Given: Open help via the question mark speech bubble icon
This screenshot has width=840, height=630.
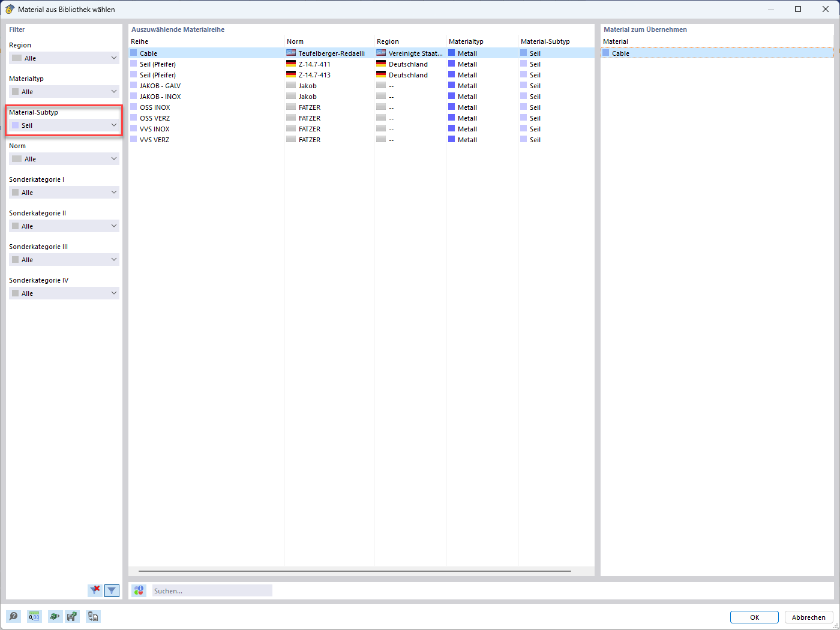Looking at the screenshot, I should coord(13,616).
